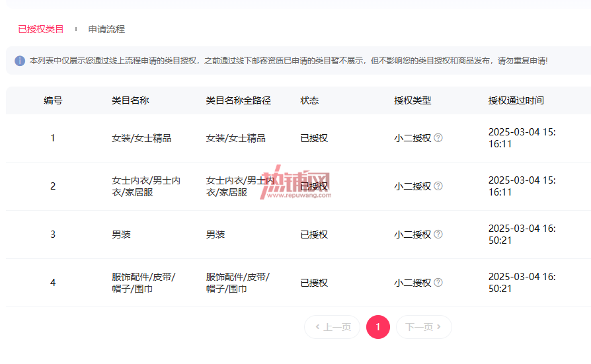Click help icon beside row 4 小二授权
591x364 pixels.
[438, 283]
